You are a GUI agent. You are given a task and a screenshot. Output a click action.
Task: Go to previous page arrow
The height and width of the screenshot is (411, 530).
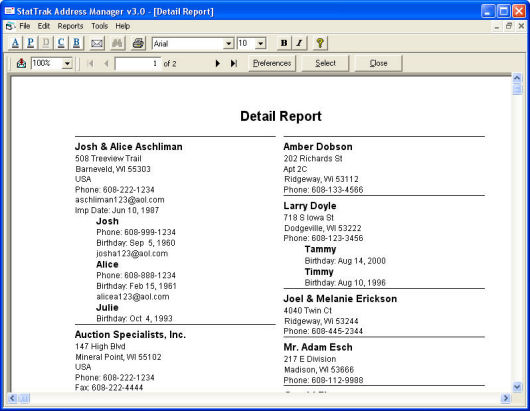click(x=106, y=63)
